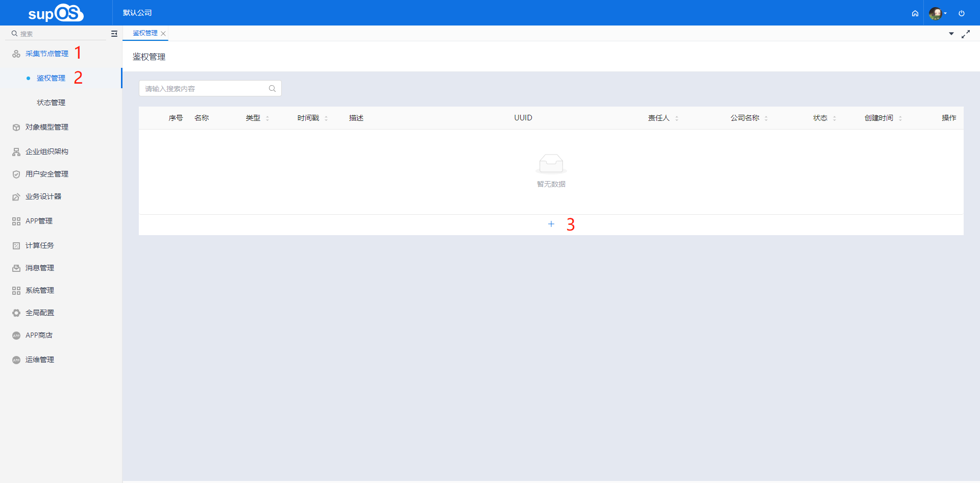Select the 采集节点管理 sidebar icon
This screenshot has height=483, width=980.
tap(16, 53)
